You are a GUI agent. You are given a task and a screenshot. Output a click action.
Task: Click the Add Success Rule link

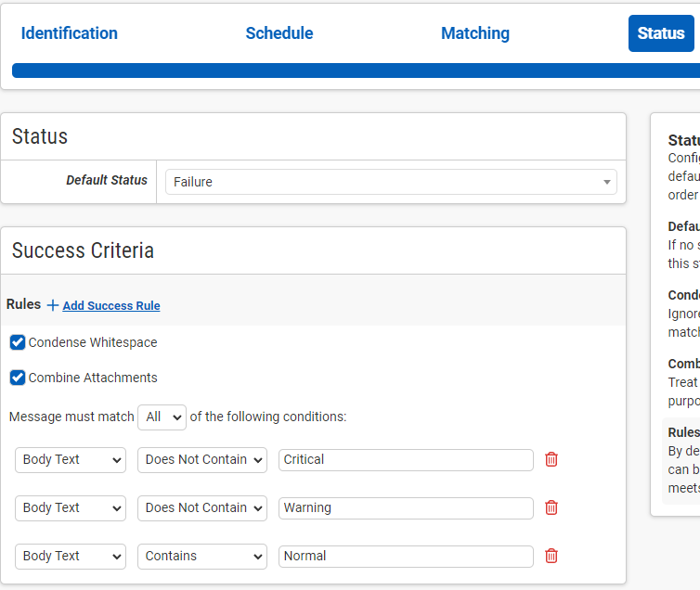click(111, 306)
